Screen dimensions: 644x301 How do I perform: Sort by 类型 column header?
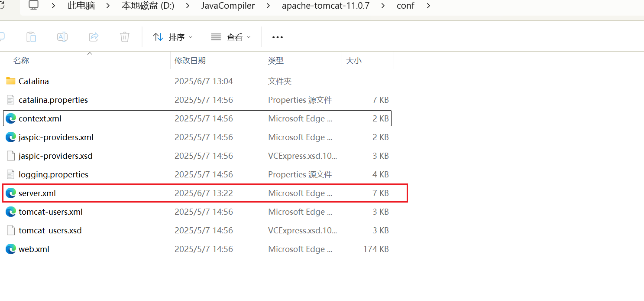click(276, 61)
